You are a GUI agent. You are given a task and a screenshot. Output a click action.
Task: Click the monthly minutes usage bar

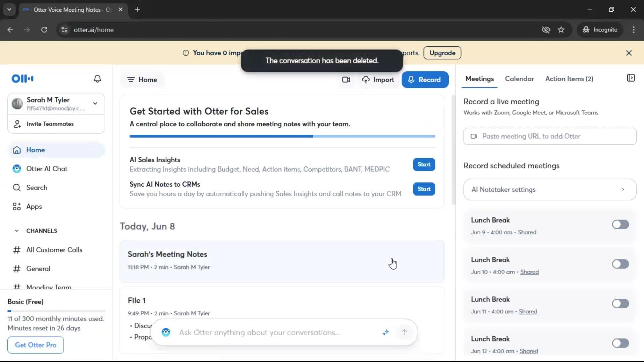click(56, 311)
